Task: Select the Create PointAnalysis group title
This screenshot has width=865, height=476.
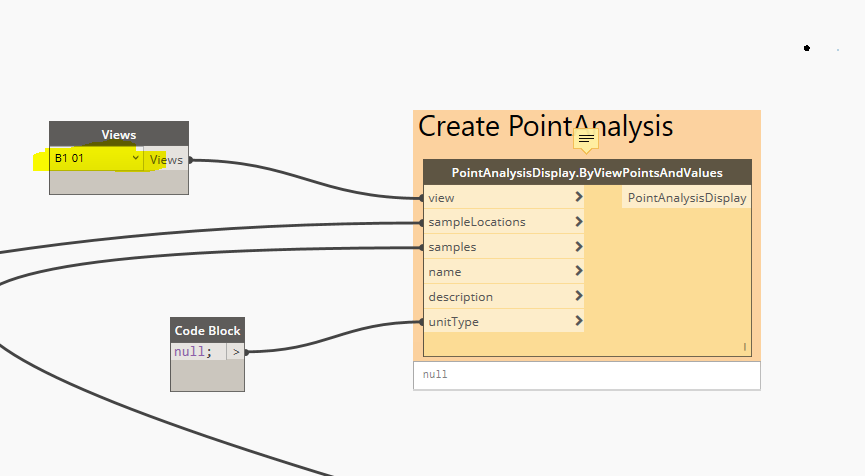Action: coord(546,126)
